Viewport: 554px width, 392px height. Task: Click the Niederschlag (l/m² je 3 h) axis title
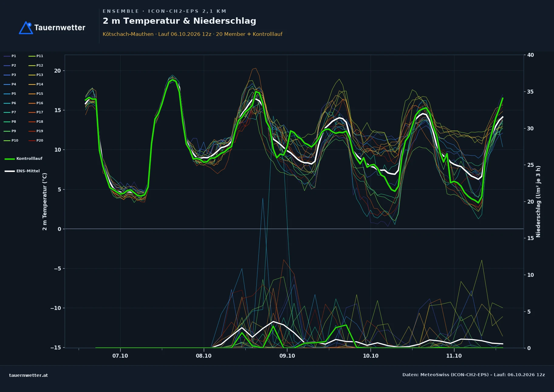pos(538,201)
